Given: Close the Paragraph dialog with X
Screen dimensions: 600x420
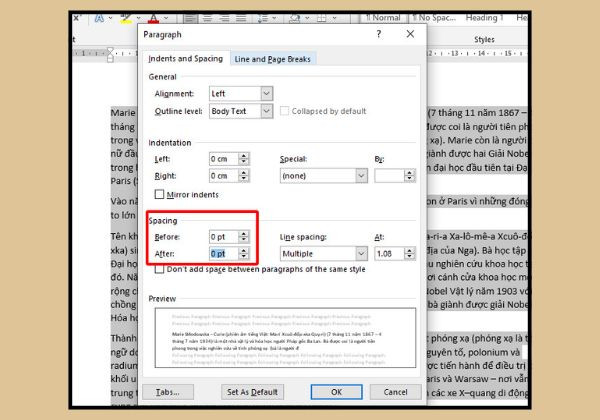Looking at the screenshot, I should coord(410,34).
